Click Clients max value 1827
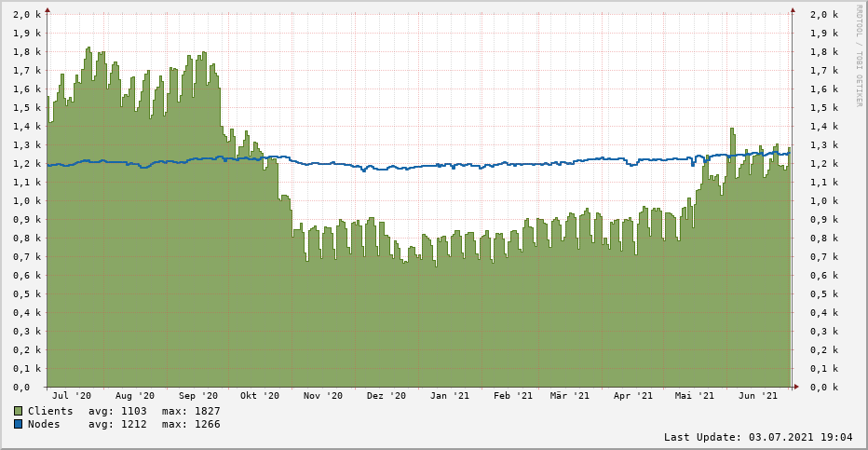The image size is (868, 450). (207, 411)
